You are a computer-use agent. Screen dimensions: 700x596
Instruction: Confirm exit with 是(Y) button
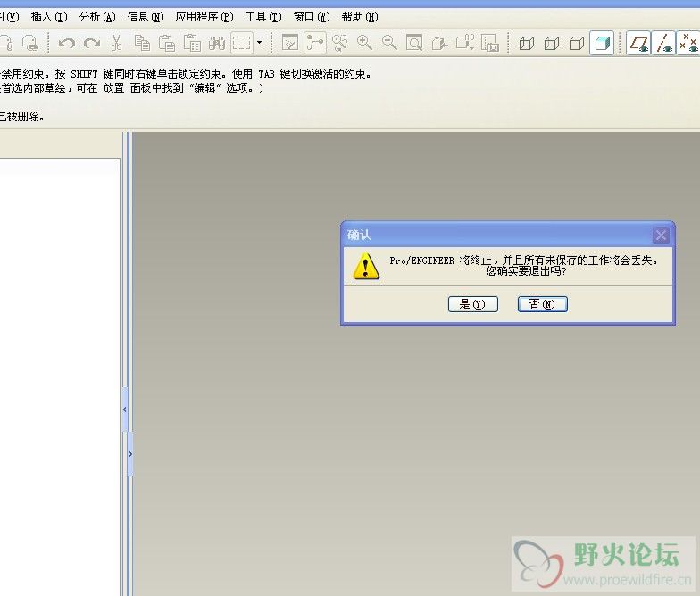(473, 304)
